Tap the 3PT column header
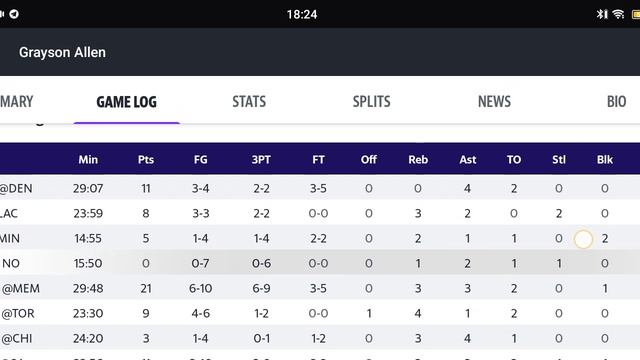 pyautogui.click(x=261, y=159)
